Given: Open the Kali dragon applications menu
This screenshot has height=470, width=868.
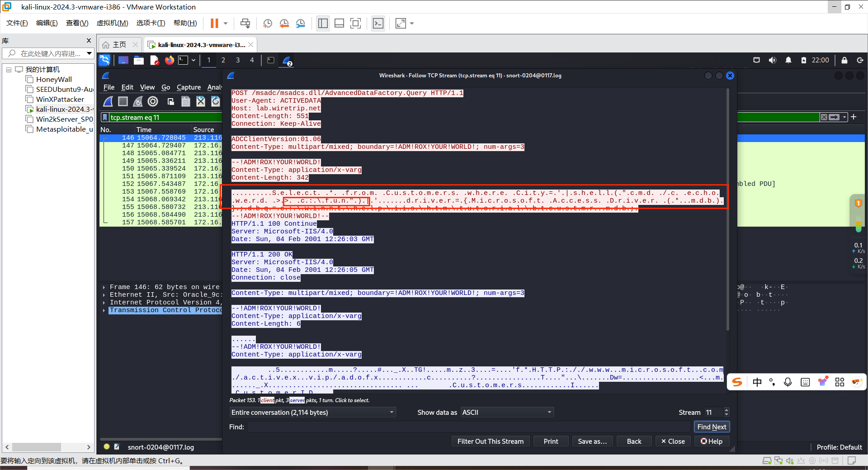Looking at the screenshot, I should (x=104, y=60).
